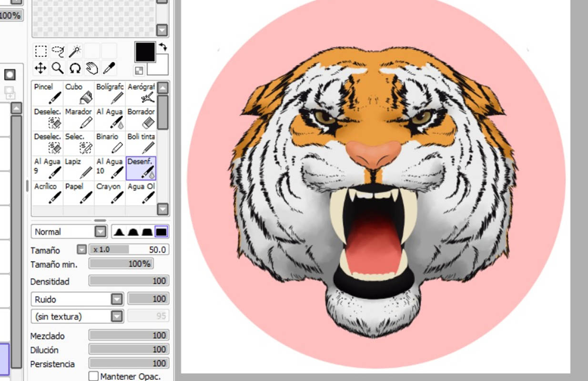The width and height of the screenshot is (588, 381).
Task: Pick the Al Agua 9 brush preset
Action: click(x=48, y=168)
